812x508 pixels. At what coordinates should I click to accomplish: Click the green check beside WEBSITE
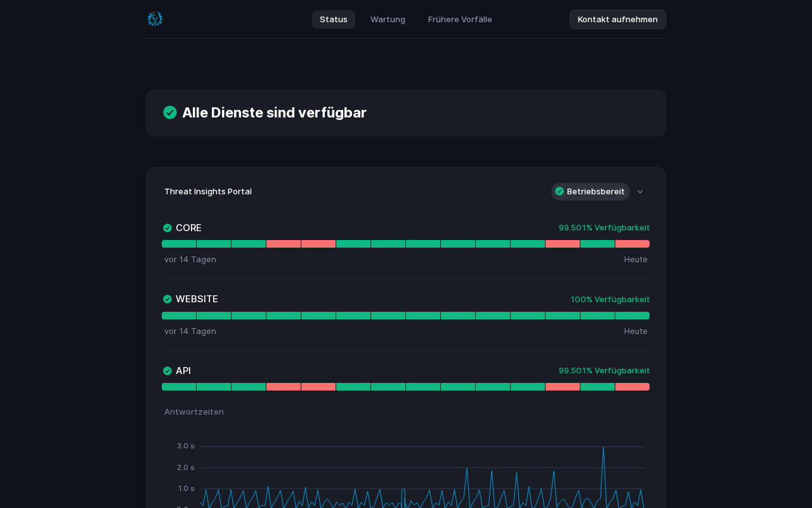(167, 299)
